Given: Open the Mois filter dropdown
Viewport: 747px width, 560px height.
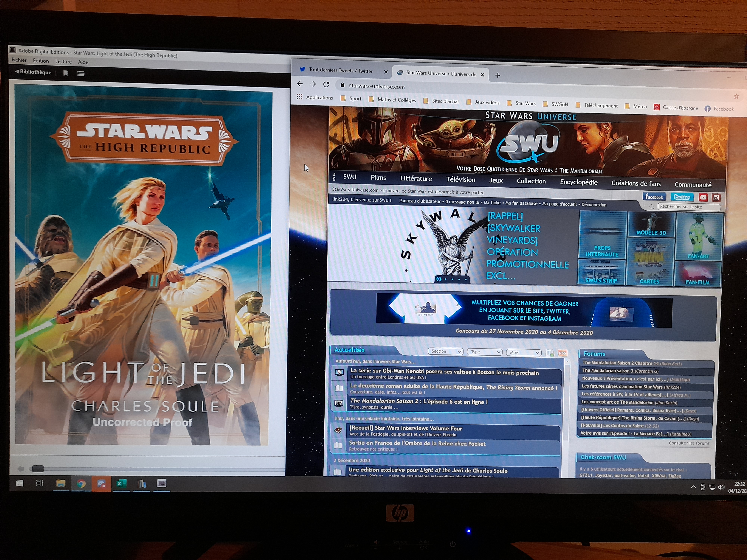Looking at the screenshot, I should (524, 353).
